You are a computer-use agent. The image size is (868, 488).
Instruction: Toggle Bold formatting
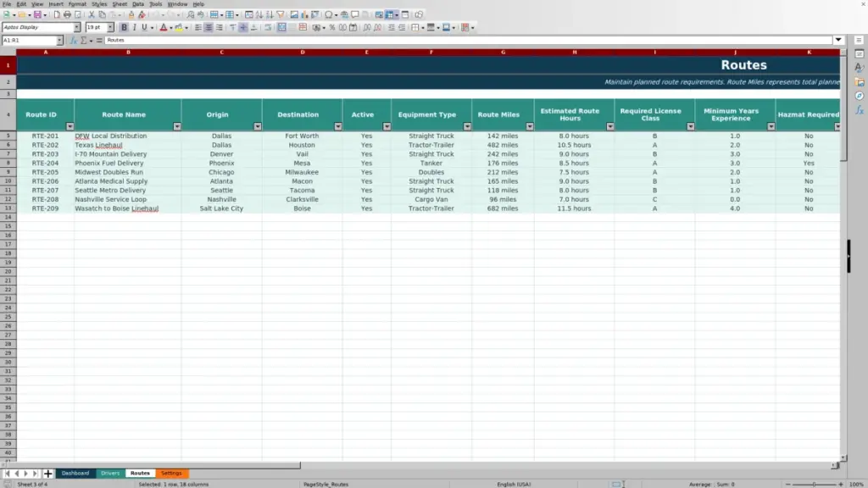click(x=124, y=28)
